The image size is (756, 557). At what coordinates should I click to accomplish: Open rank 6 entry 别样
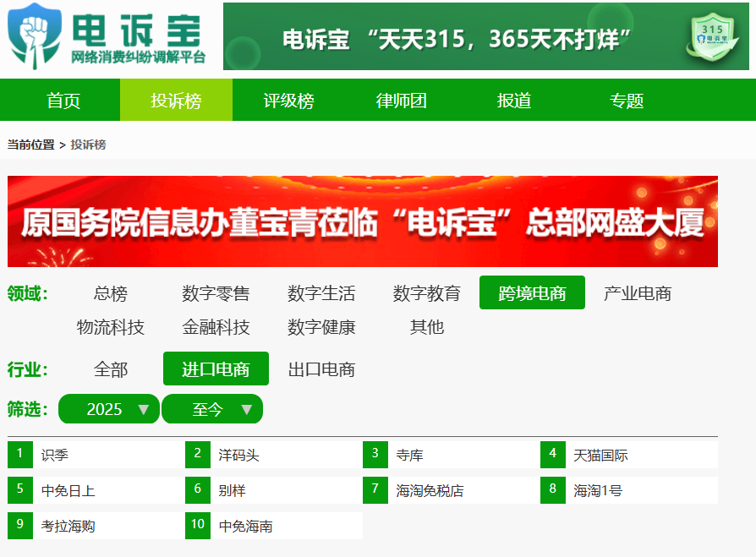point(274,490)
